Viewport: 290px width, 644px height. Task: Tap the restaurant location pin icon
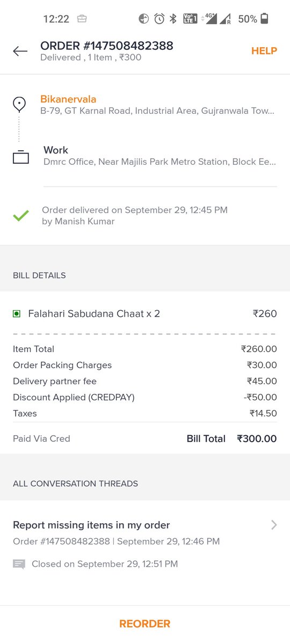19,104
